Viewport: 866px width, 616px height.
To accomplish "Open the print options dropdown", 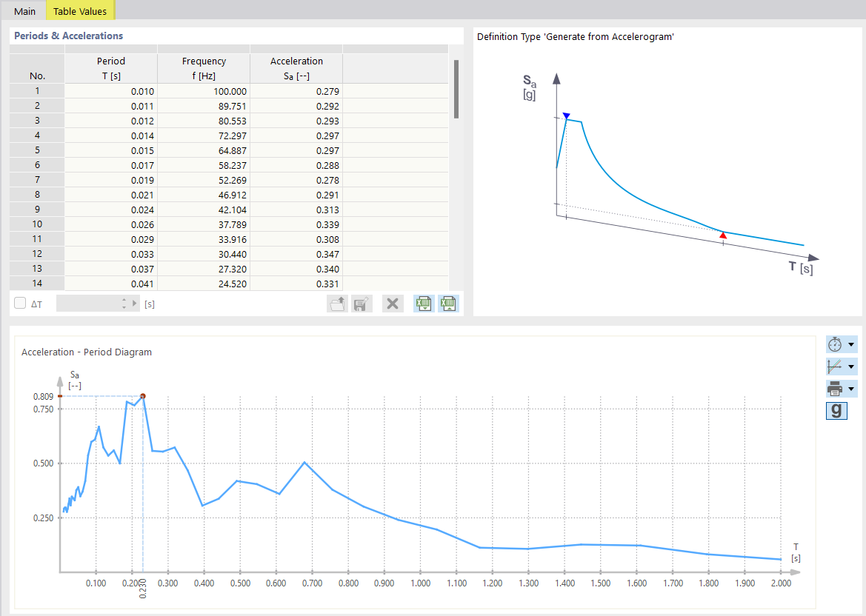I will pyautogui.click(x=850, y=387).
